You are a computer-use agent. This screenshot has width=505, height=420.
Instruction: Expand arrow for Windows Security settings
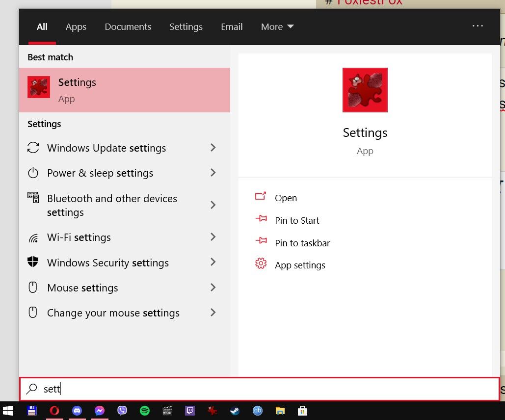pos(213,262)
